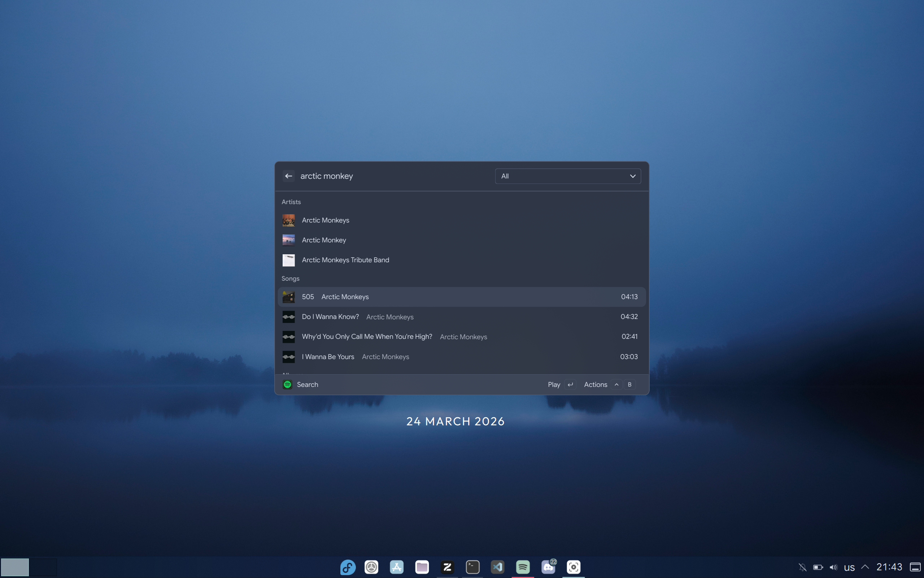924x578 pixels.
Task: Open the file manager folder icon
Action: click(x=422, y=567)
